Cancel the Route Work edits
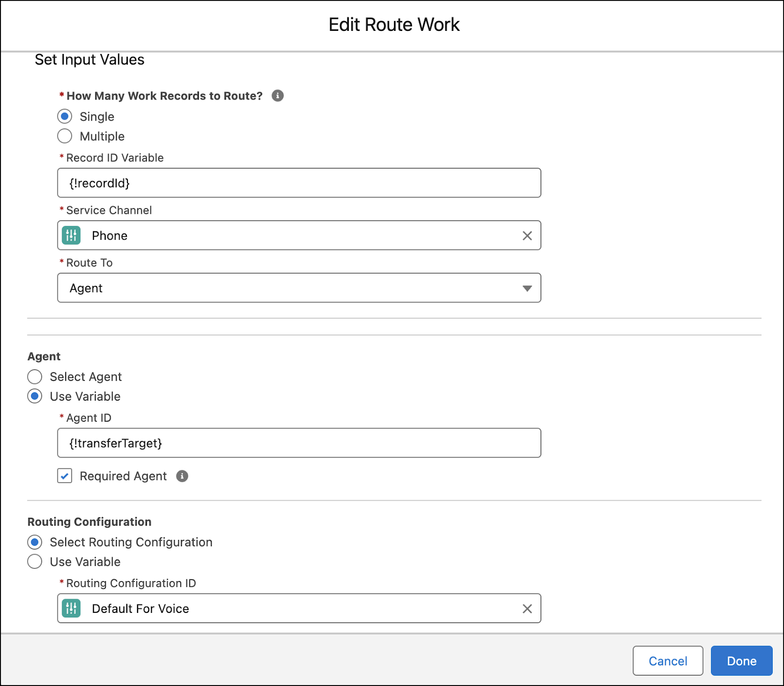 667,661
